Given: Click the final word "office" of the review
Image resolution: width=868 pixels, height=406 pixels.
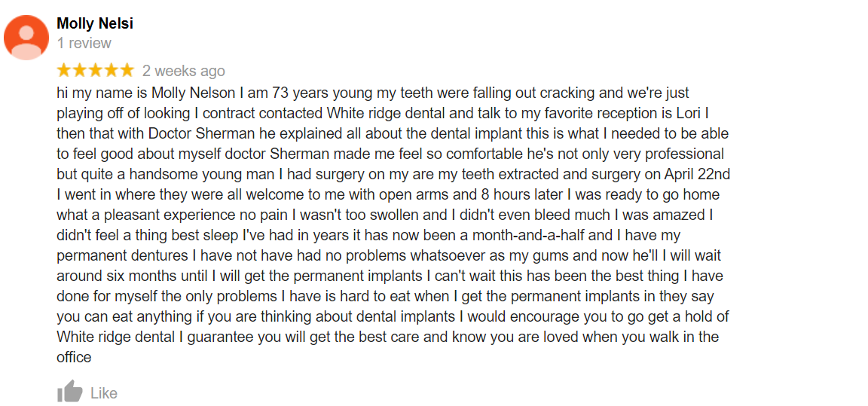Looking at the screenshot, I should pyautogui.click(x=74, y=357).
